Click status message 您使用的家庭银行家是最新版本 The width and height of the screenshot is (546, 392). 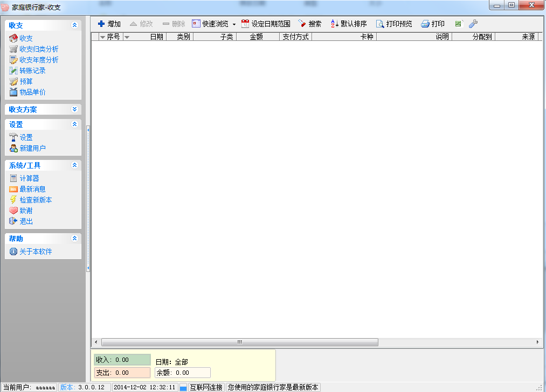[273, 387]
